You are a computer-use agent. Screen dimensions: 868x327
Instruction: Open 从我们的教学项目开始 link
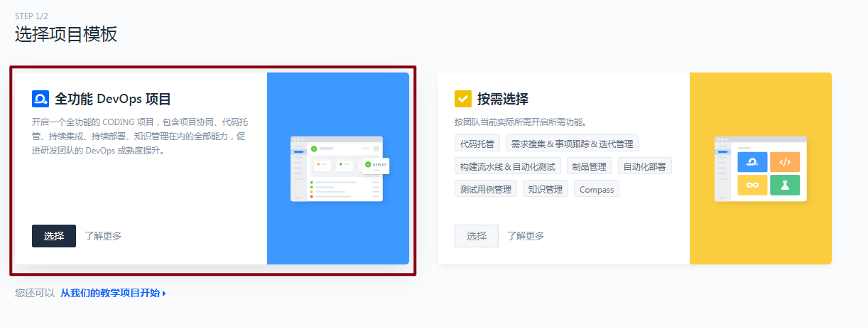pyautogui.click(x=113, y=293)
